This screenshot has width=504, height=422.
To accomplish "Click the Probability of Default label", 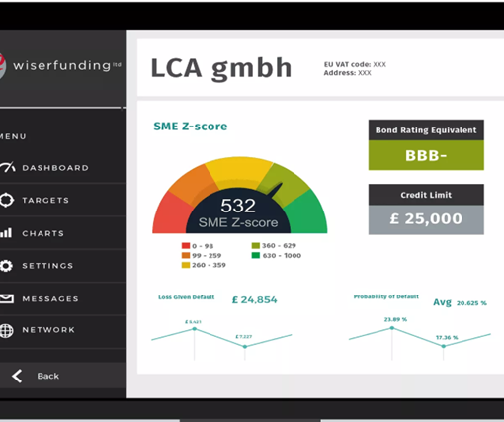I will [386, 296].
